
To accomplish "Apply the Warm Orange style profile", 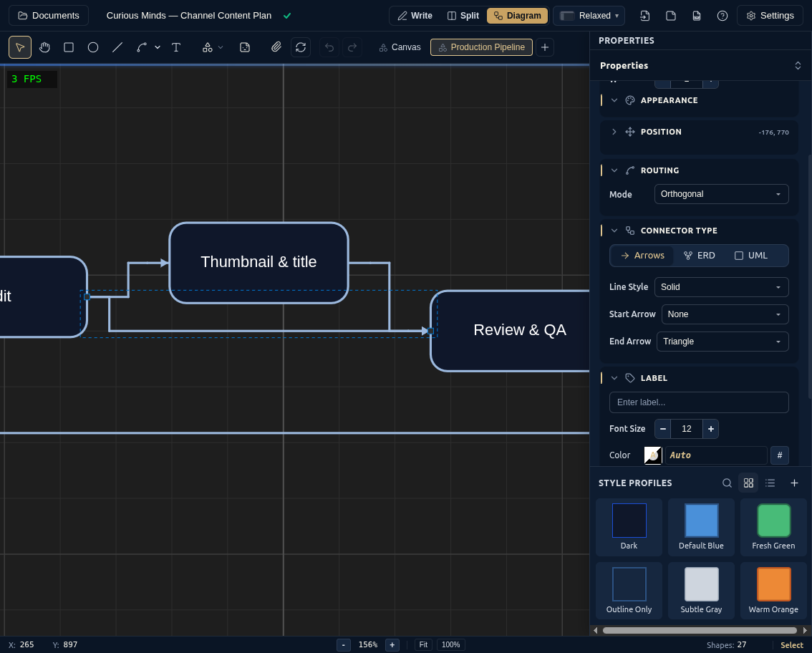I will tap(773, 591).
